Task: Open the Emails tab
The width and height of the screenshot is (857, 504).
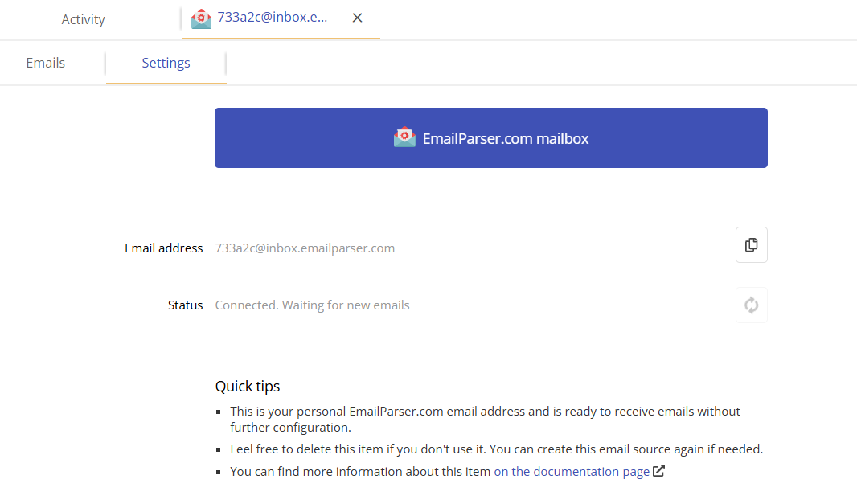Action: [x=45, y=62]
